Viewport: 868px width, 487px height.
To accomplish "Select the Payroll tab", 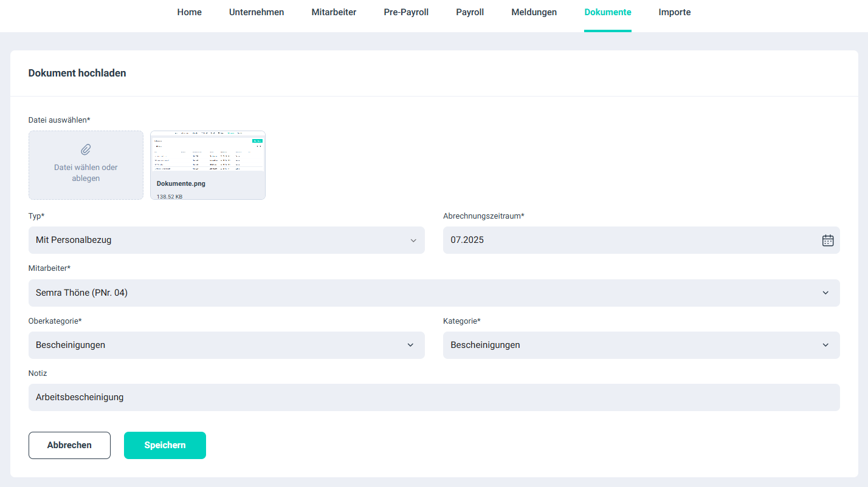I will [470, 12].
